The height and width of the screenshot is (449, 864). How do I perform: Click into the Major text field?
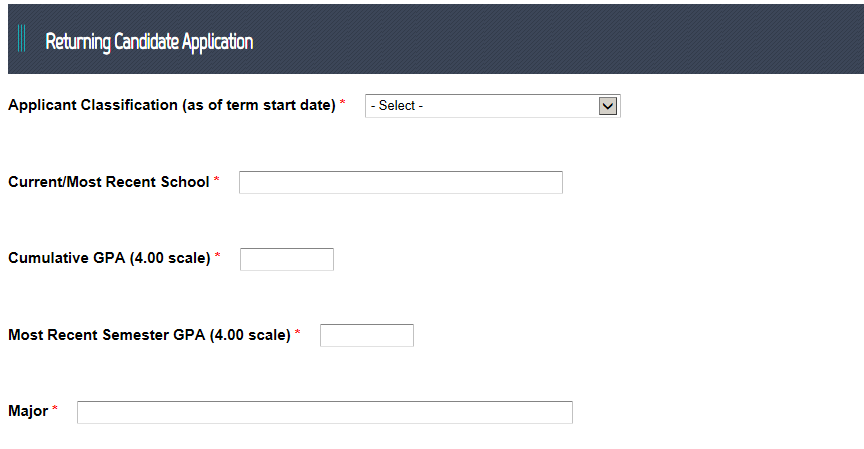click(x=324, y=412)
